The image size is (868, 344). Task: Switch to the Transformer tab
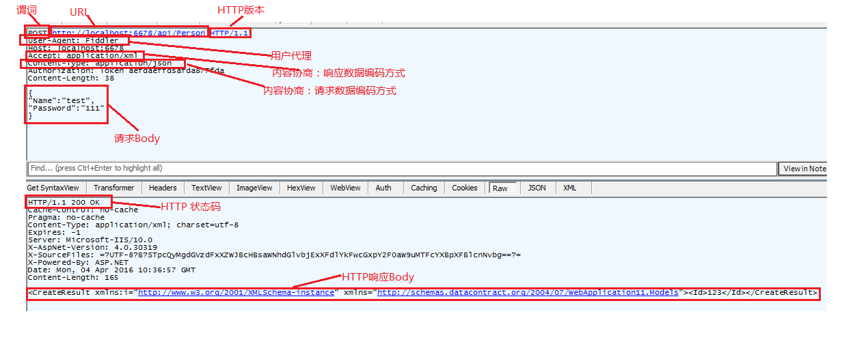tap(114, 188)
